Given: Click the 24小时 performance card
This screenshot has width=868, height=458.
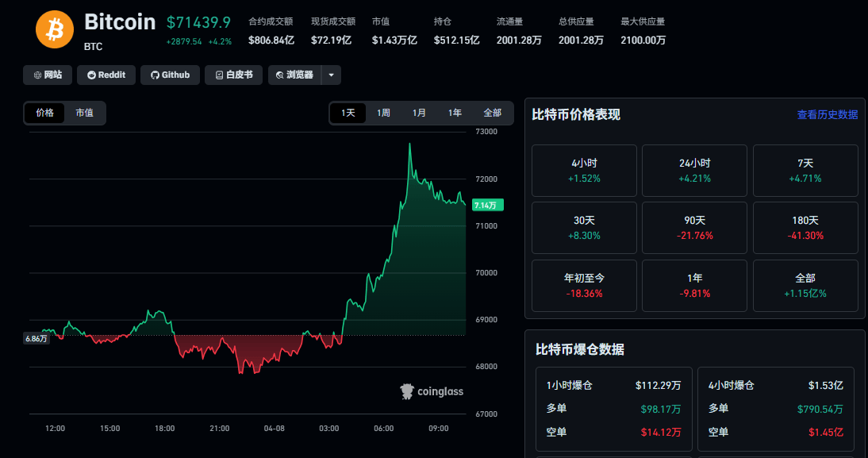Looking at the screenshot, I should [694, 171].
